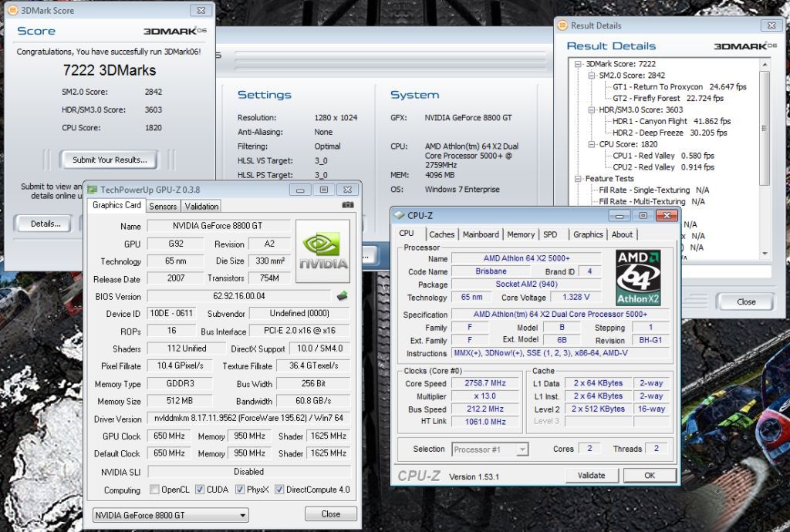Open the NVIDIA GeForce 8800 GT dropdown
This screenshot has height=532, width=790.
tap(170, 515)
